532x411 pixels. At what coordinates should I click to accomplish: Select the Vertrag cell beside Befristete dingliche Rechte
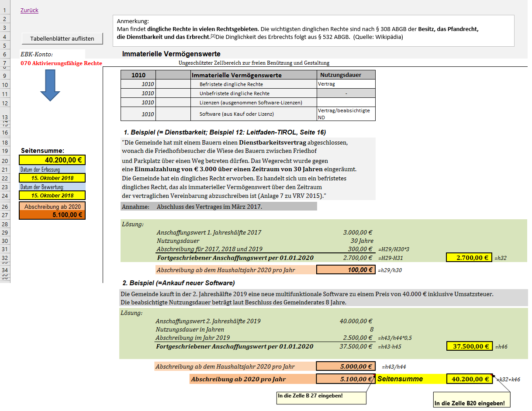(x=347, y=84)
